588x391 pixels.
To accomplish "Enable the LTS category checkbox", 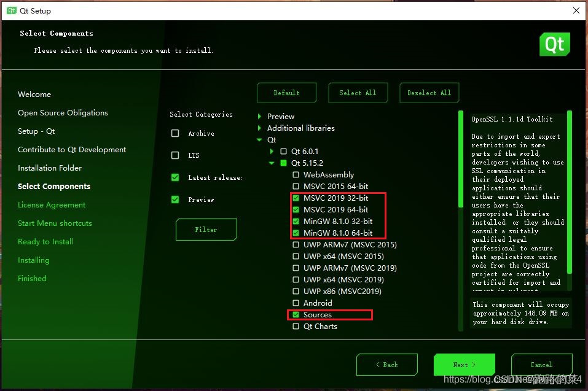I will click(x=174, y=155).
